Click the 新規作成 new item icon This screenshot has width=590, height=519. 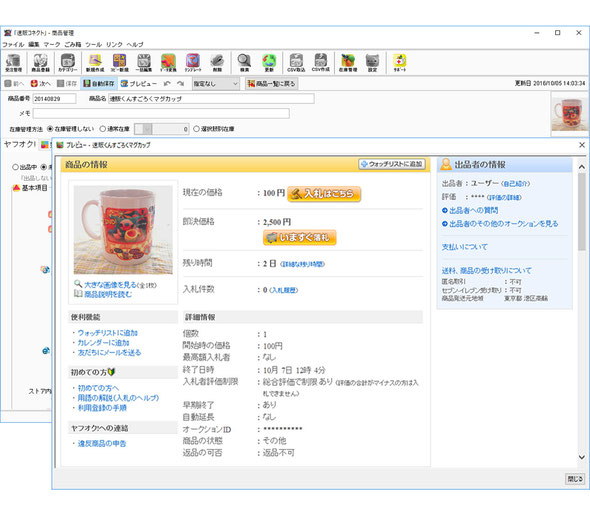[x=95, y=63]
